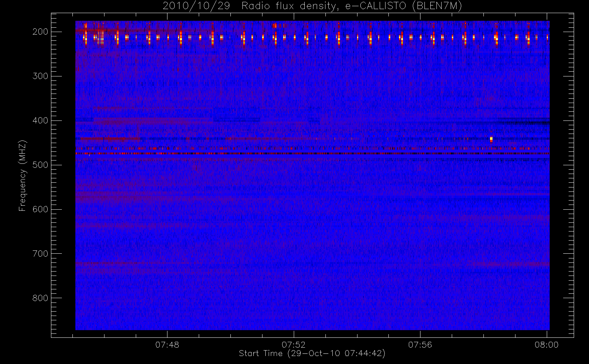The width and height of the screenshot is (589, 364).
Task: Click the 08:00 time axis label
Action: point(547,345)
